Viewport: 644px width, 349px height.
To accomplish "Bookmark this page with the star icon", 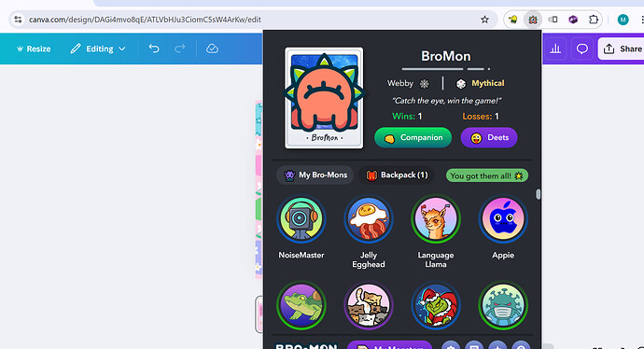I will tap(484, 20).
